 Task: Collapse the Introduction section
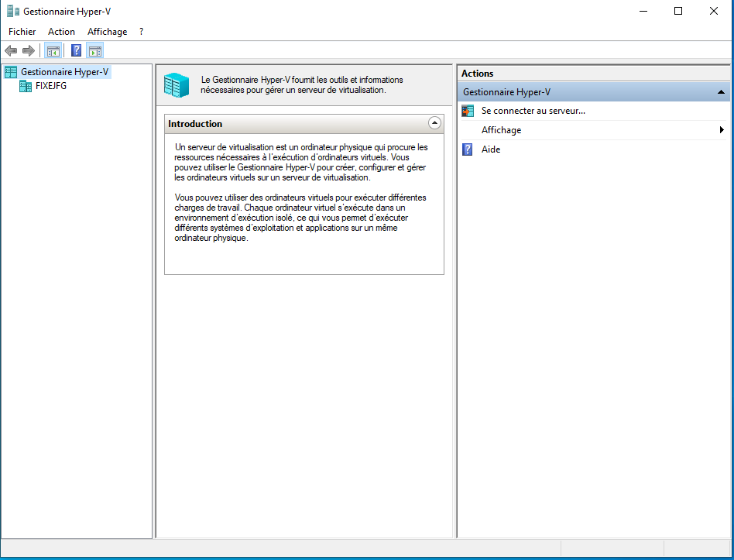(434, 123)
